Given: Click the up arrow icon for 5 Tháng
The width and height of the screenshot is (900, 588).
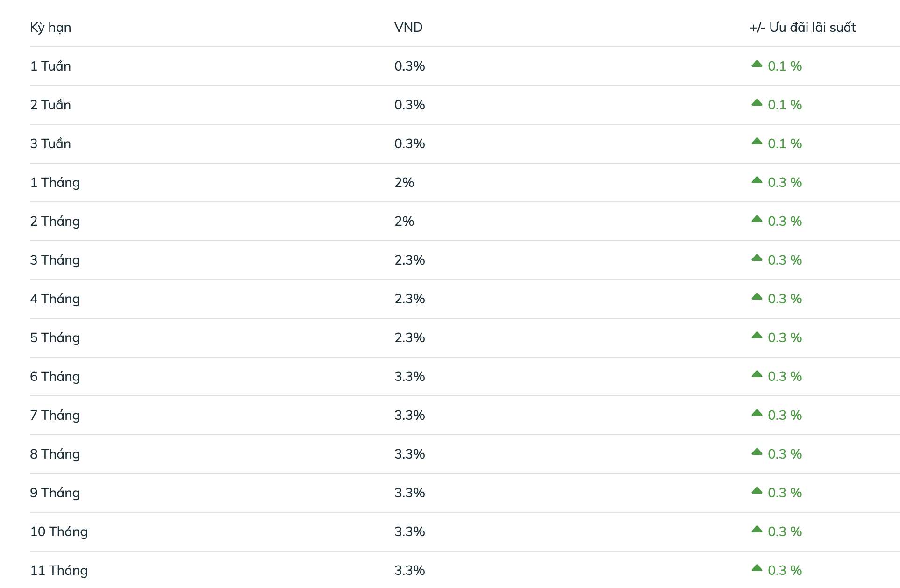Looking at the screenshot, I should [757, 336].
